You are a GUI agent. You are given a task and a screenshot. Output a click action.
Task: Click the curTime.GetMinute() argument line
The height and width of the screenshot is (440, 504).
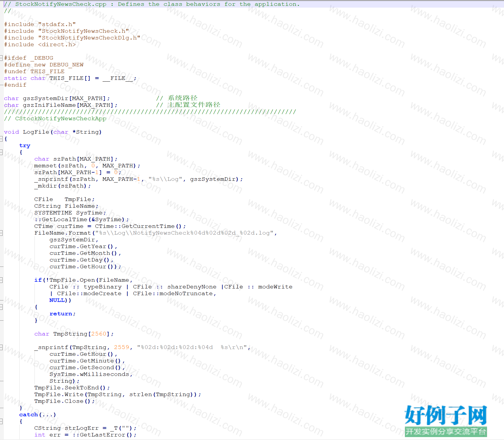(x=87, y=361)
